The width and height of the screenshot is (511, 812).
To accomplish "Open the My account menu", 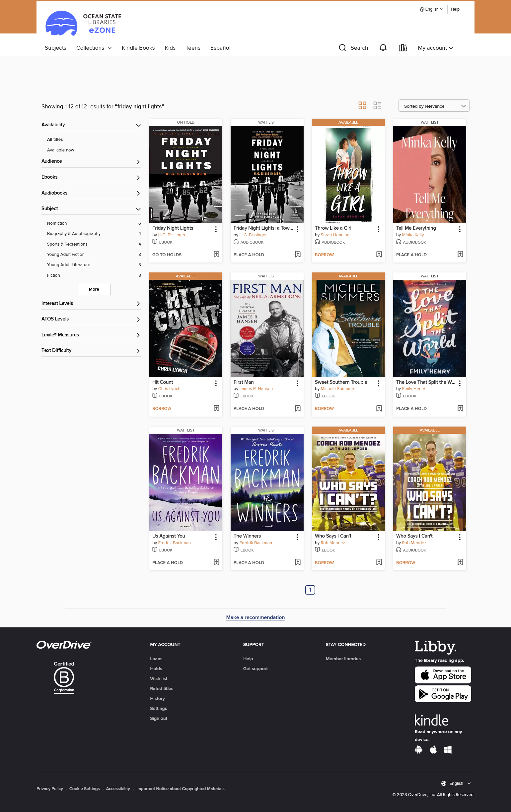I will point(435,48).
